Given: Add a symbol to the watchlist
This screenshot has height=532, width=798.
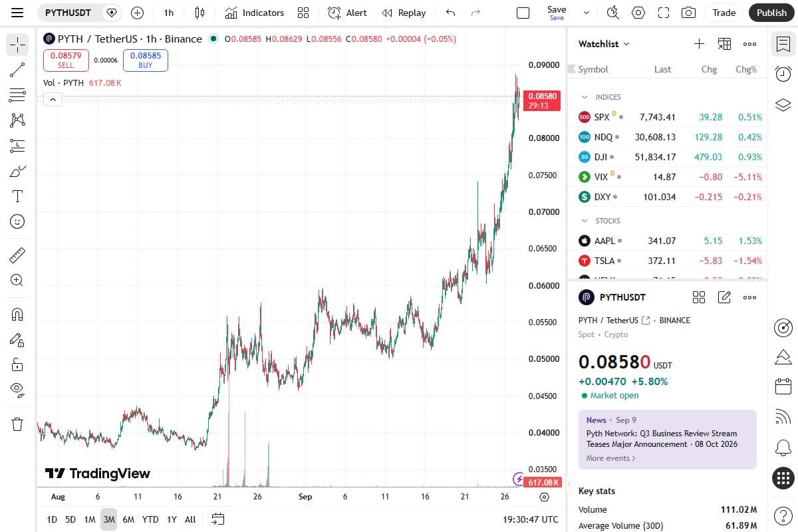Looking at the screenshot, I should [699, 44].
